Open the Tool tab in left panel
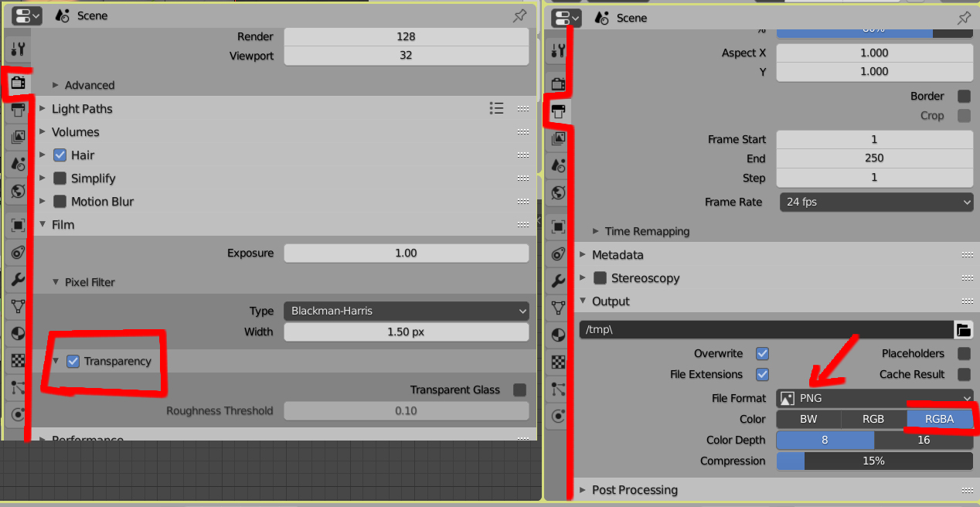Screen dimensions: 980x507 19,50
